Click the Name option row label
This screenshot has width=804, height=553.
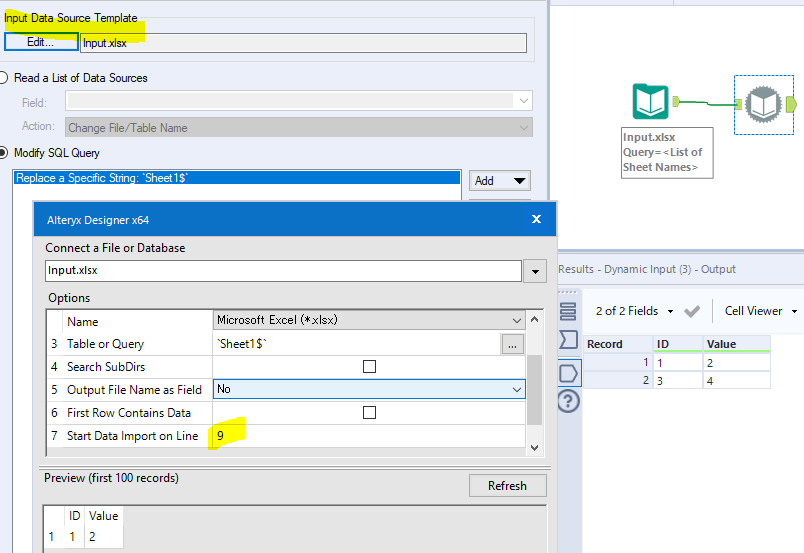click(83, 322)
